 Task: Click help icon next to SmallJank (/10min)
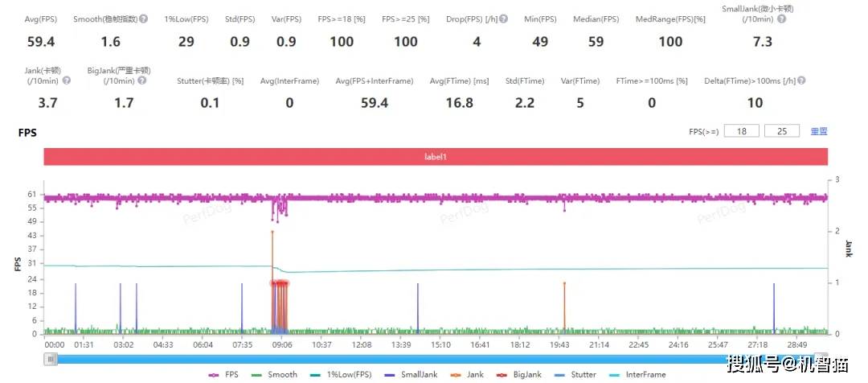781,19
